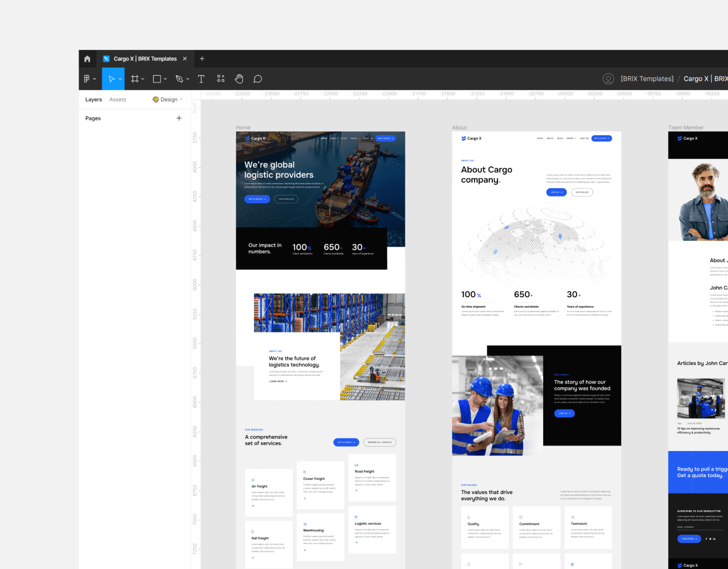This screenshot has width=728, height=569.
Task: Open the Resources panel
Action: point(220,79)
